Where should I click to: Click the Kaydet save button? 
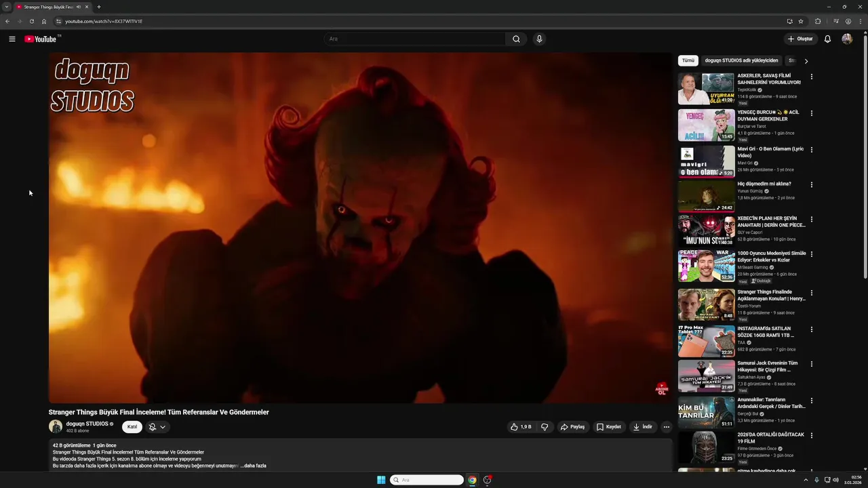click(608, 427)
